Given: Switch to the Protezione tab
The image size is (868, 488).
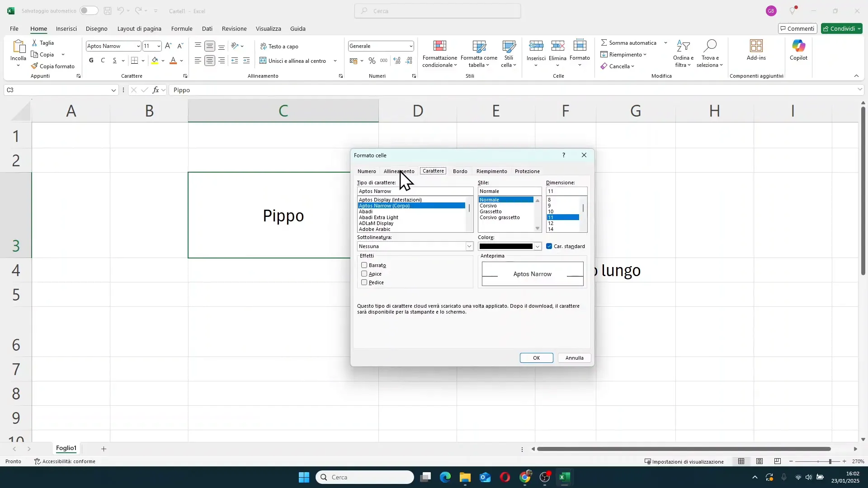Looking at the screenshot, I should coord(527,171).
